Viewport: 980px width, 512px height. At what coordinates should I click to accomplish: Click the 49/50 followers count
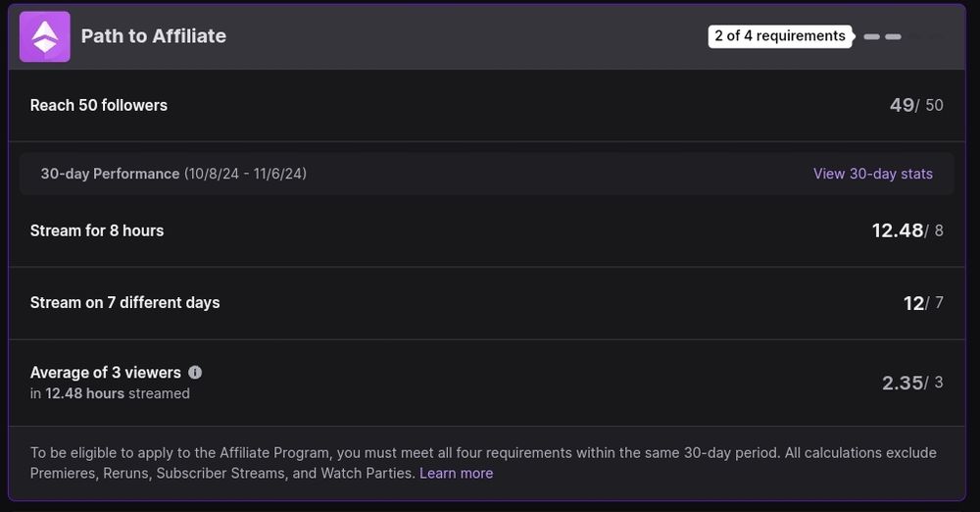[915, 105]
